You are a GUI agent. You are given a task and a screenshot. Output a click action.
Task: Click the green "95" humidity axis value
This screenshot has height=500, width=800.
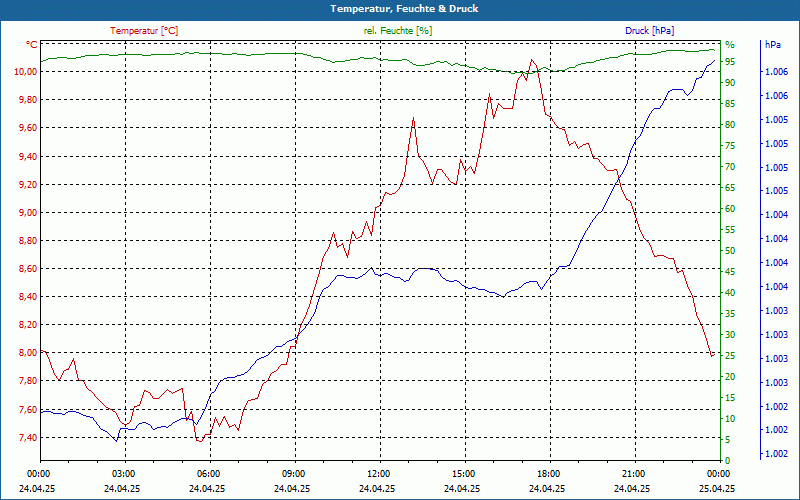coord(730,62)
